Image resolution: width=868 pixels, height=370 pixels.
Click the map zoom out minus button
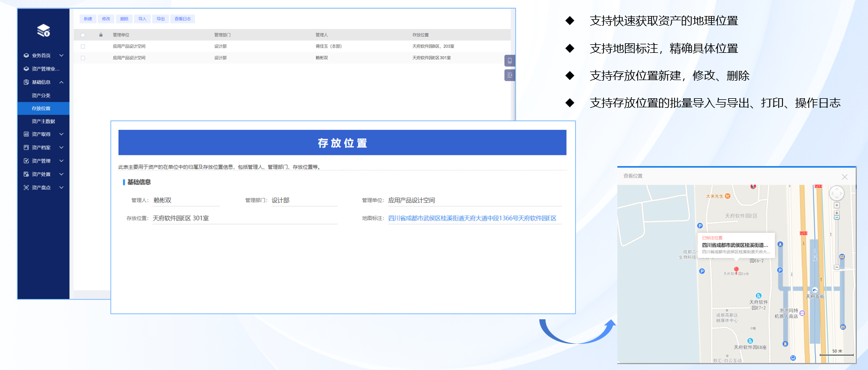836,217
